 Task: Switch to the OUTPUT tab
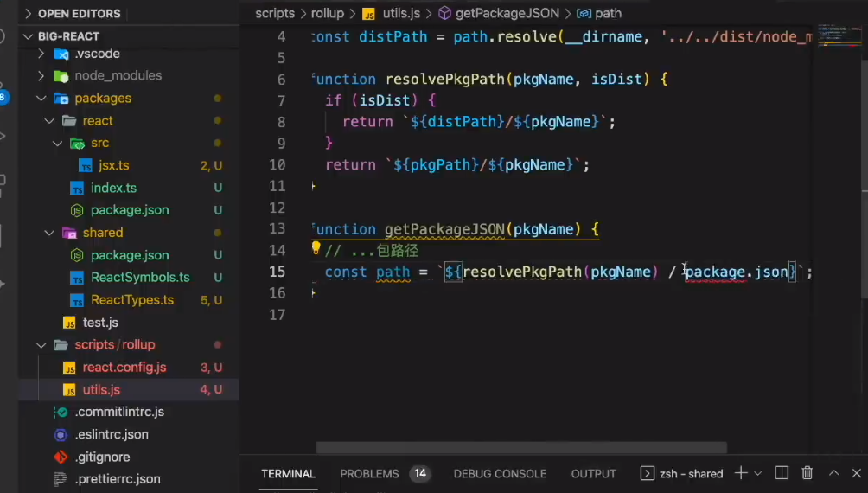coord(593,474)
